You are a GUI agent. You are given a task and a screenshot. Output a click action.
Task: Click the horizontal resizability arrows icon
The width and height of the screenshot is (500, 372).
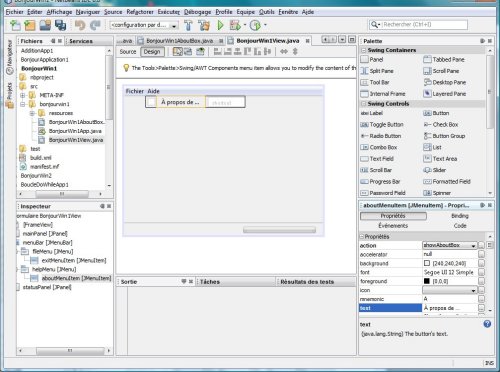pyautogui.click(x=284, y=52)
